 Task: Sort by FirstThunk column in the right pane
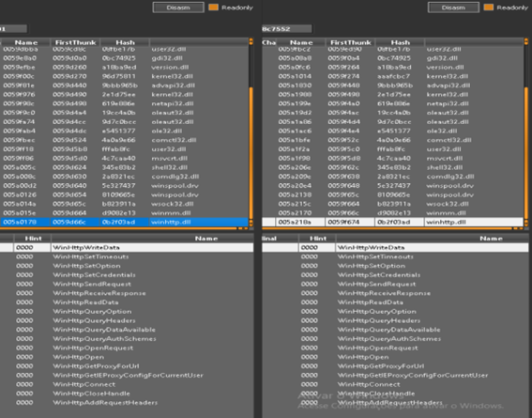351,42
